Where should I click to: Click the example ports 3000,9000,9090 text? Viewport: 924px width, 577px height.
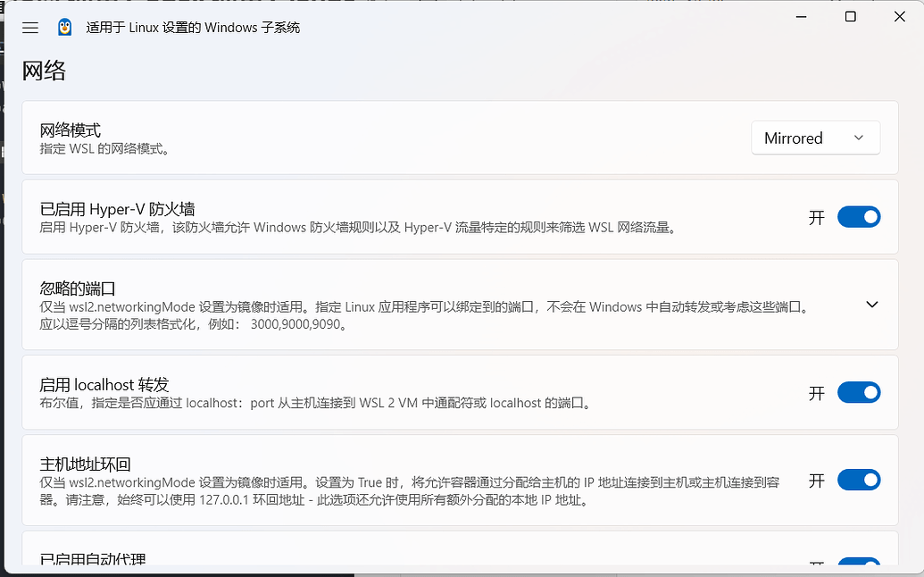(296, 324)
